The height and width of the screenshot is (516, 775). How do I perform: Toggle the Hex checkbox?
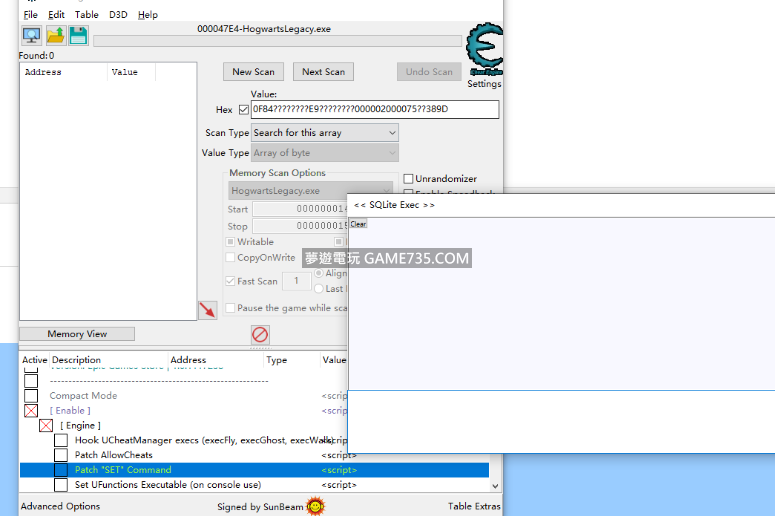pyautogui.click(x=244, y=110)
